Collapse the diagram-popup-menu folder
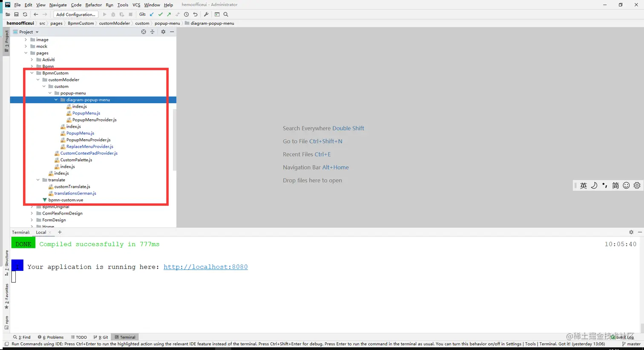This screenshot has width=644, height=350. [x=56, y=100]
